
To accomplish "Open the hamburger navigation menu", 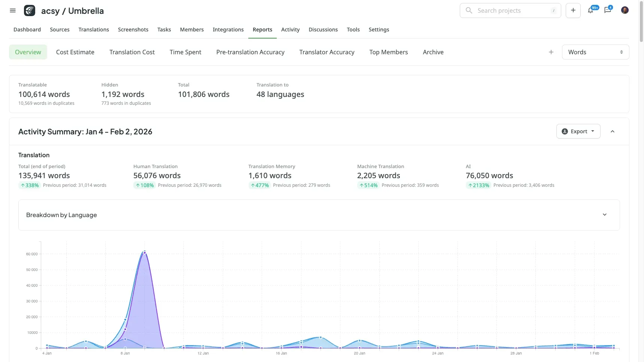I will point(12,10).
